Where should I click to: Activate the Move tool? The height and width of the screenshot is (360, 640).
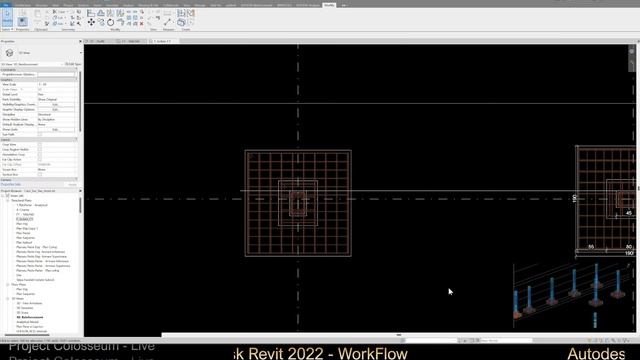click(91, 22)
